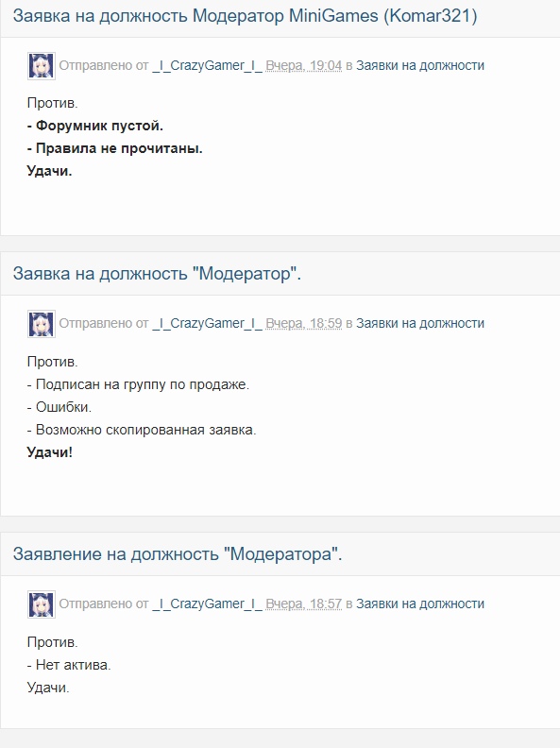Open the avatar next to the 18:57 post
The height and width of the screenshot is (748, 560).
[42, 604]
